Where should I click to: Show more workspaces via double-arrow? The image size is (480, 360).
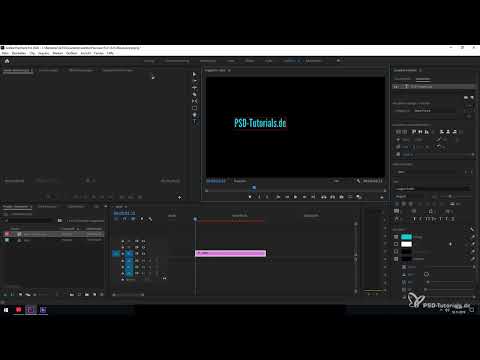(x=338, y=61)
